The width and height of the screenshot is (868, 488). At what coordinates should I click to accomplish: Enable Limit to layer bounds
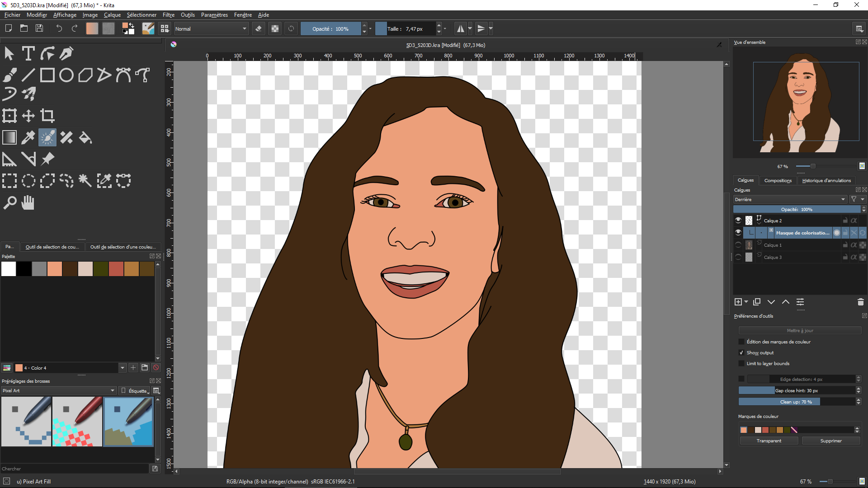pos(741,364)
